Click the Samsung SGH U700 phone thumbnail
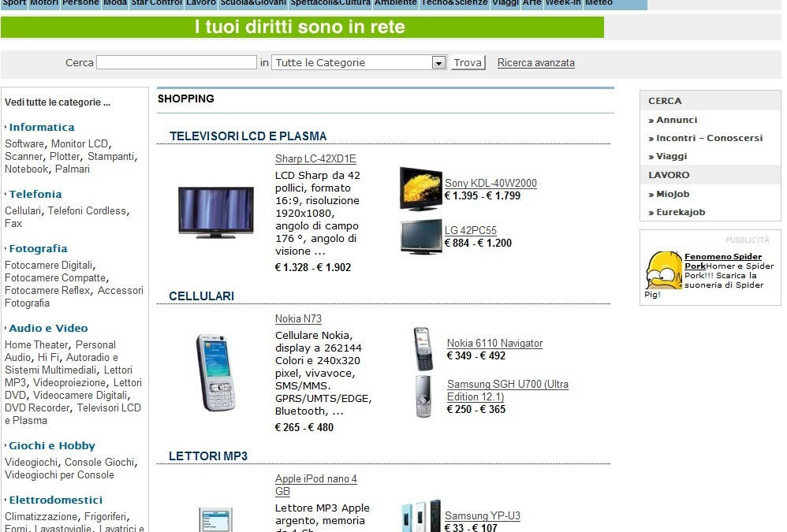This screenshot has width=787, height=532. coord(423,396)
